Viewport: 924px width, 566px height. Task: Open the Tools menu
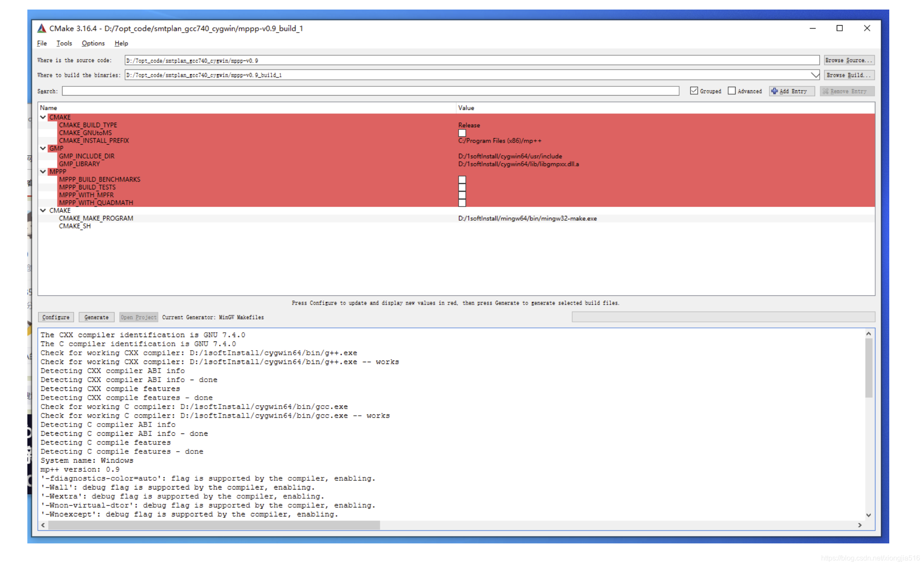[64, 43]
